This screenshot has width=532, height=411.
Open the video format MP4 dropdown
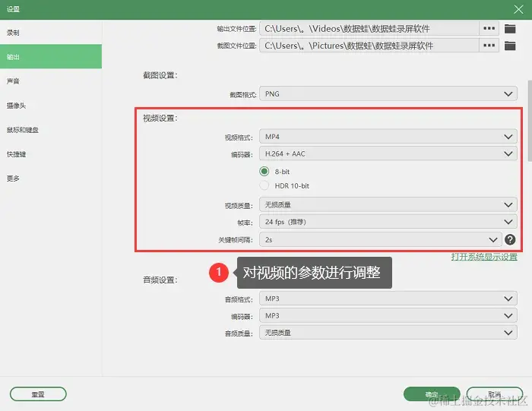388,137
